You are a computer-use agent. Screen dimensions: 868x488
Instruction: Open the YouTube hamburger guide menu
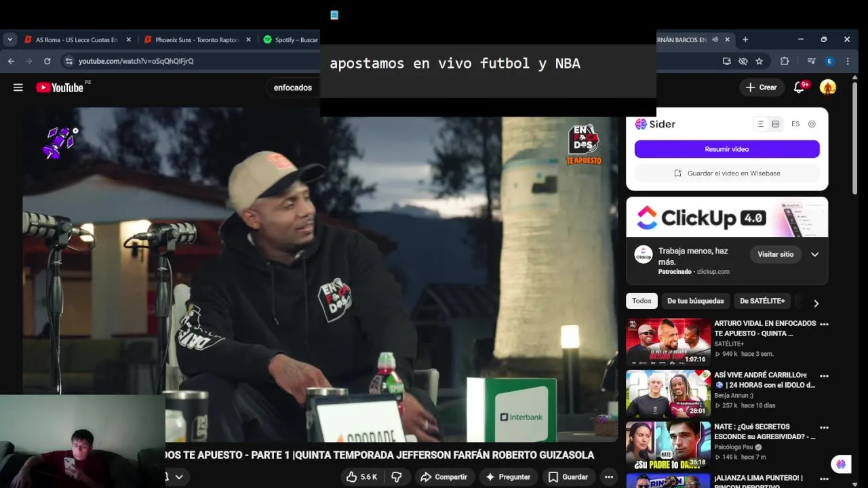point(18,87)
